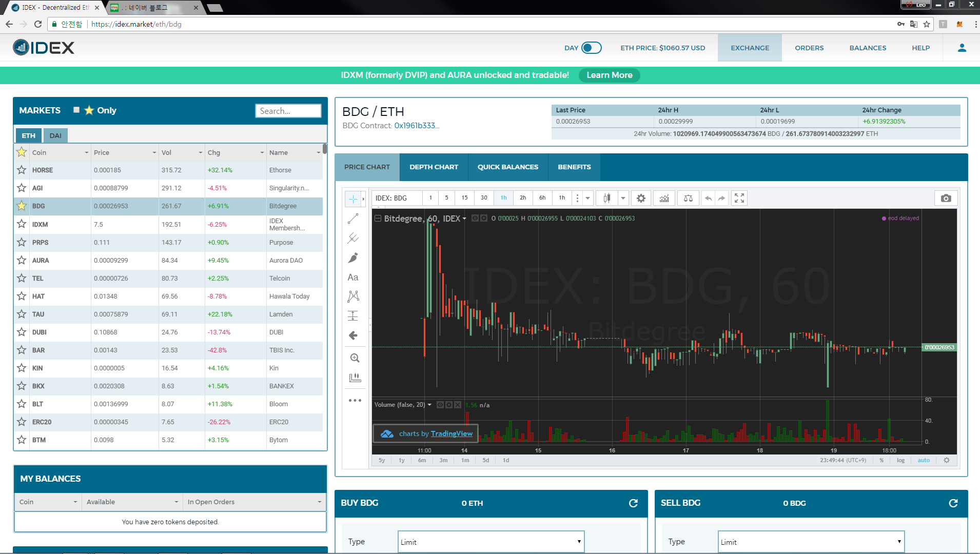Click the back arrow chart tool
The image size is (980, 554).
pyautogui.click(x=353, y=335)
